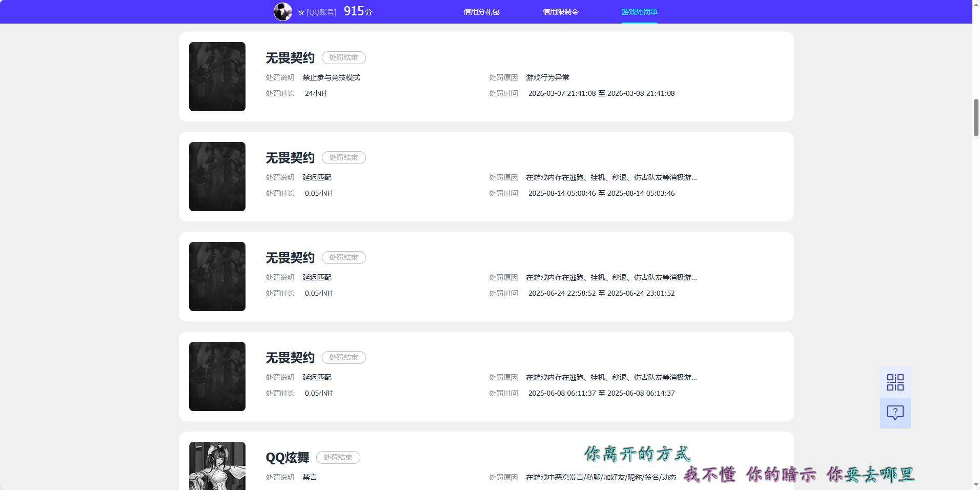Click the scrollbar up arrow

click(x=976, y=4)
